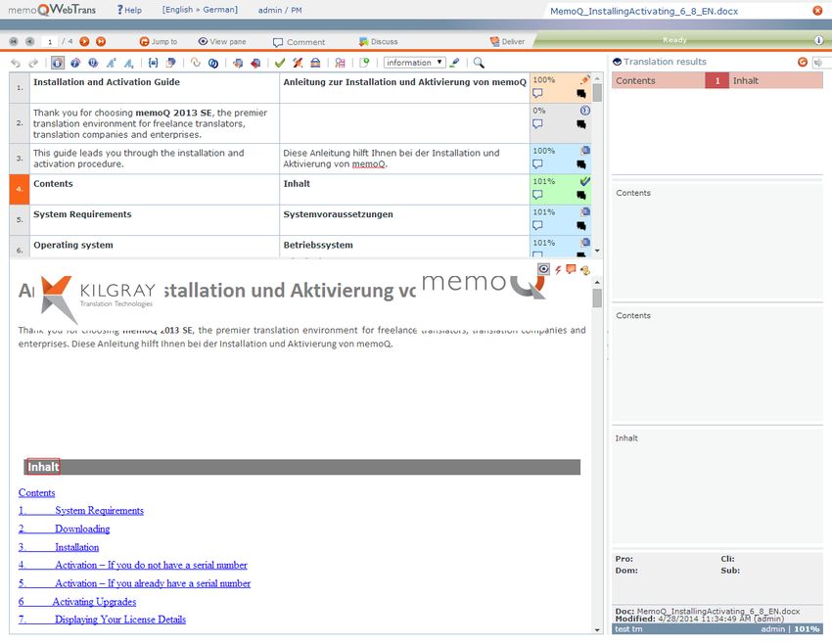The width and height of the screenshot is (832, 644).
Task: Click the tan squiggle link icon
Action: click(x=195, y=63)
